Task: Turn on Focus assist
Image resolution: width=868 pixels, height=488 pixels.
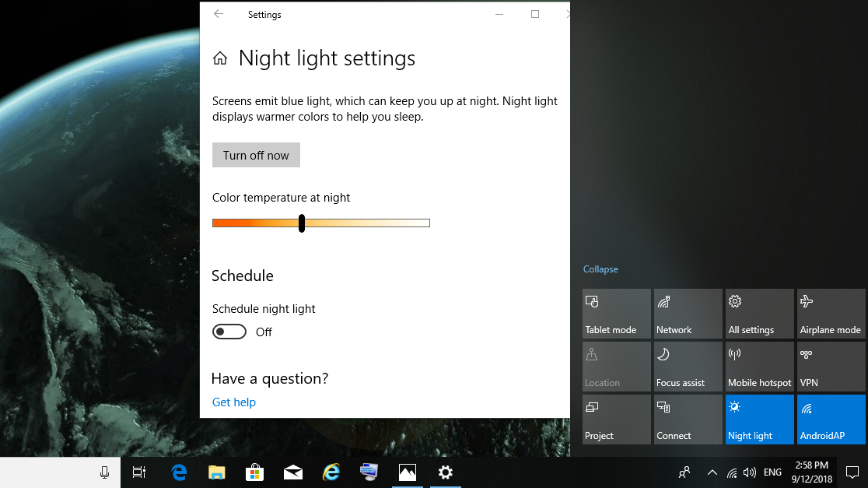Action: click(688, 366)
